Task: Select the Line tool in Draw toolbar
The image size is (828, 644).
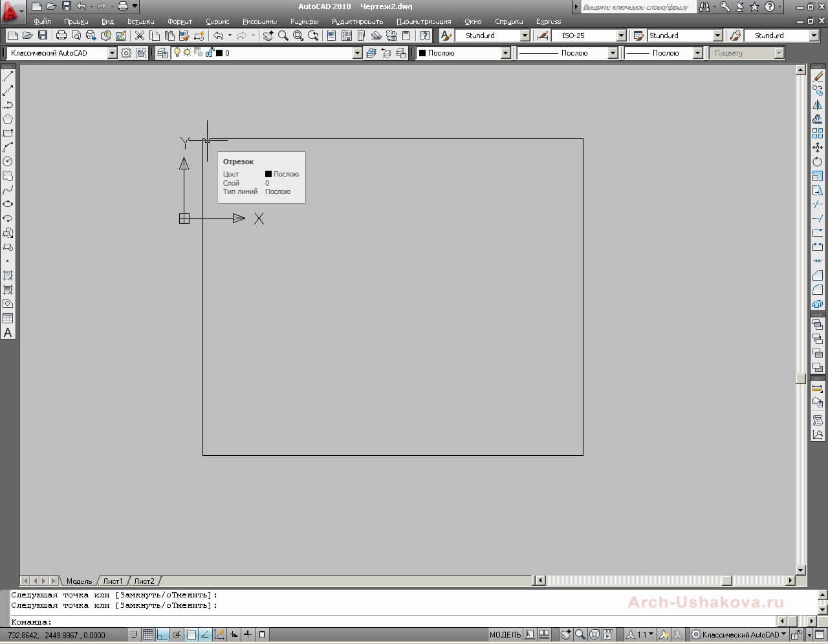Action: coord(8,76)
